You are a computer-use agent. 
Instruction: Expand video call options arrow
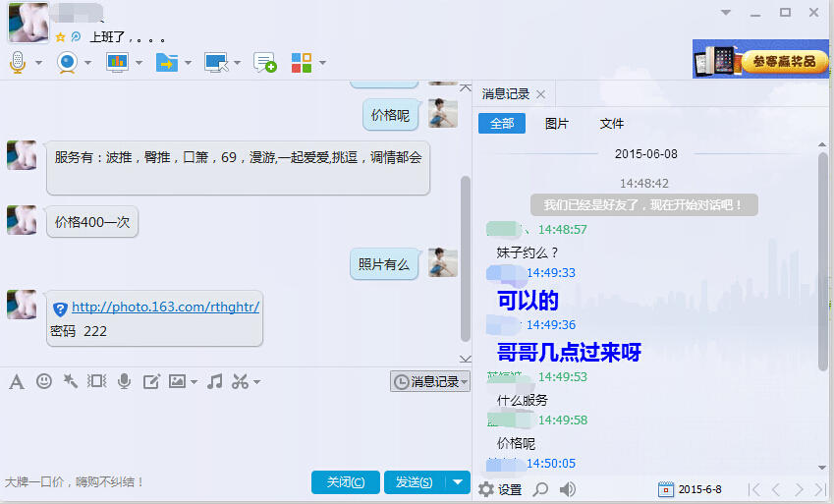coord(88,63)
